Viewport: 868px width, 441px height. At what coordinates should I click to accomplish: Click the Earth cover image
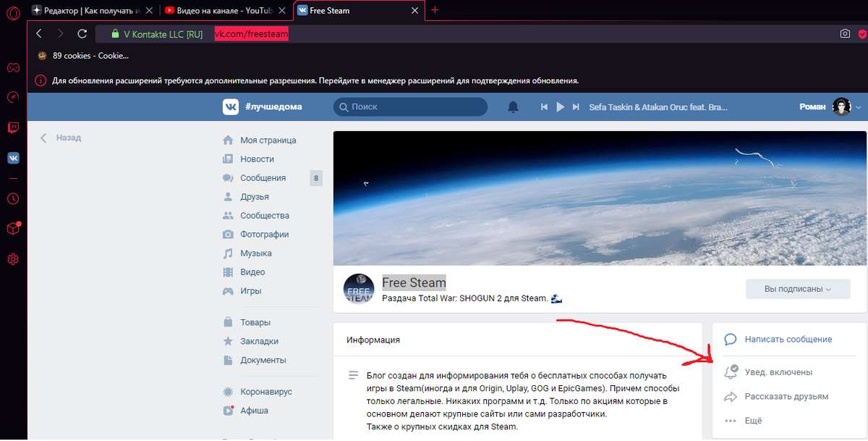click(600, 198)
